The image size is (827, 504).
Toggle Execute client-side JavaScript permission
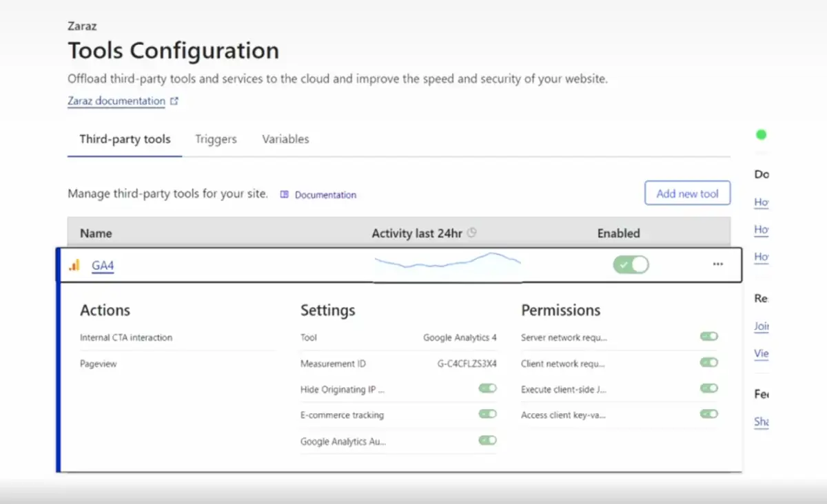tap(708, 388)
